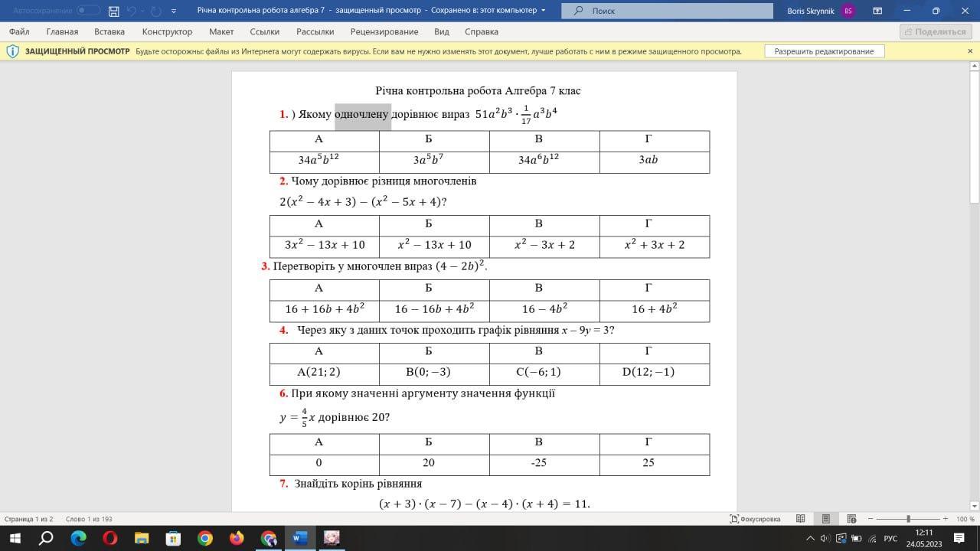The image size is (980, 551).
Task: Click the zoom out minus button
Action: pos(871,519)
